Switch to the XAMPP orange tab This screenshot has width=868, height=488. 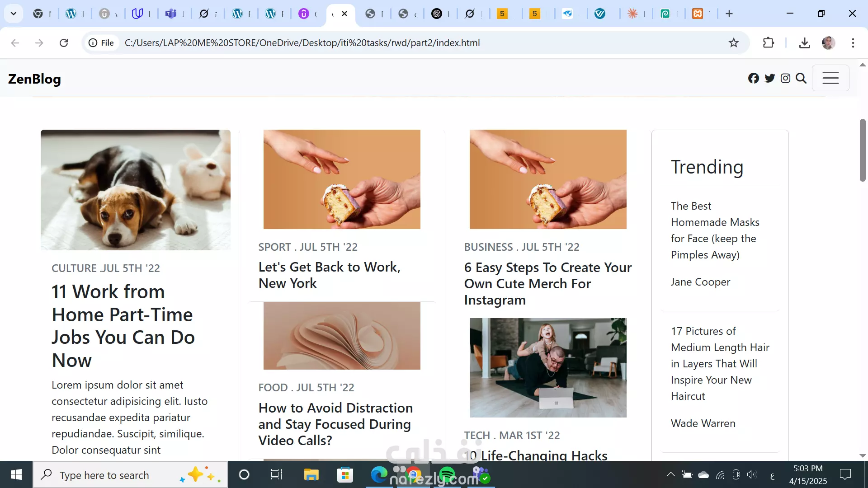(x=698, y=14)
